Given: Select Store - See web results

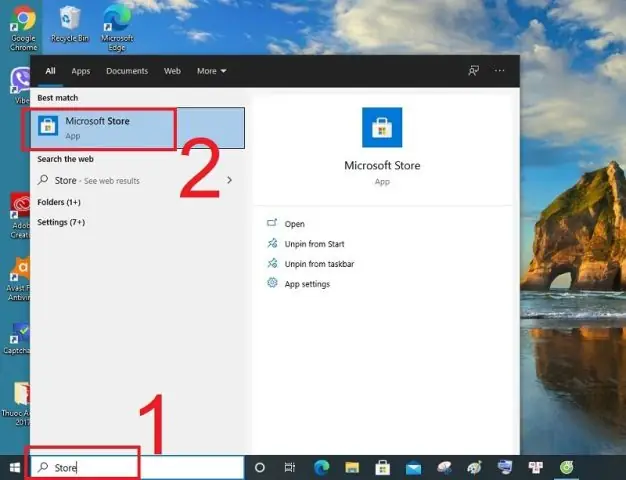Looking at the screenshot, I should (137, 180).
